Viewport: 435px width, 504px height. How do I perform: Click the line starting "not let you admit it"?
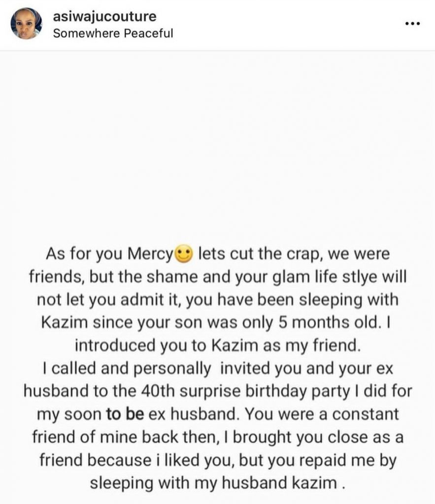(217, 300)
